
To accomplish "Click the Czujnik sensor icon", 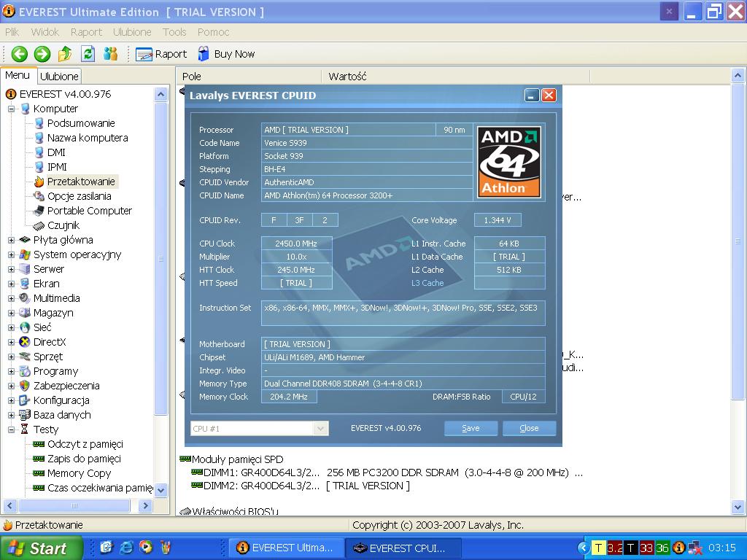I will (39, 226).
